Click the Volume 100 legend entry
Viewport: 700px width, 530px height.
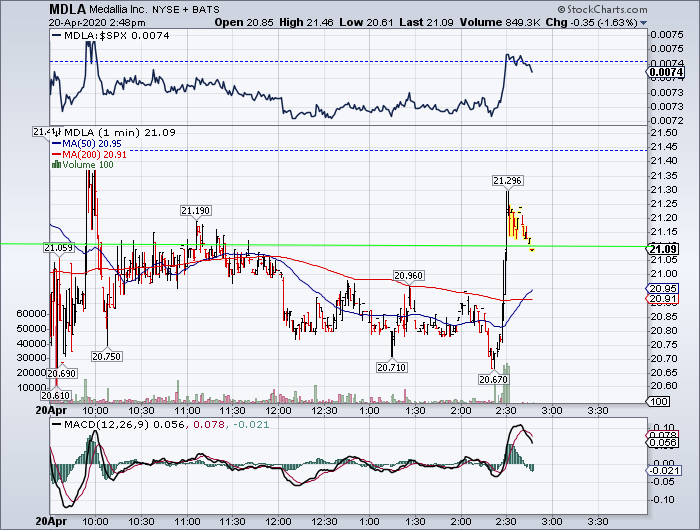click(83, 165)
